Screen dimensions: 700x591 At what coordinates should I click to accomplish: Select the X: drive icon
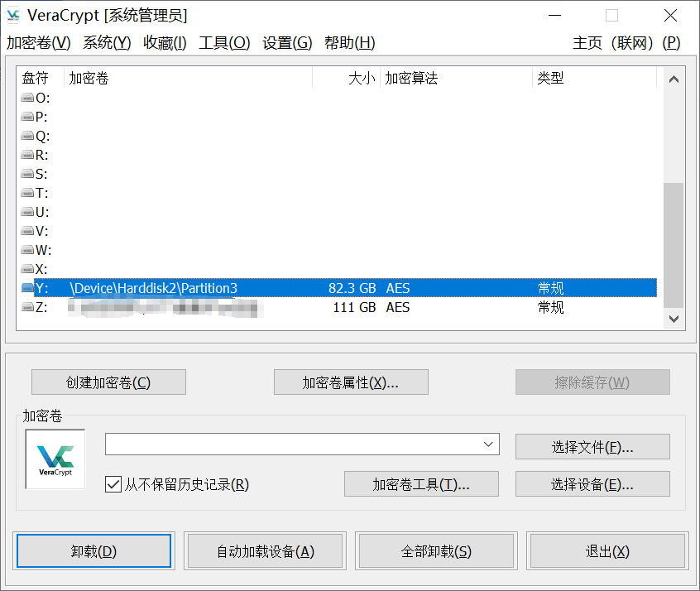pos(27,269)
